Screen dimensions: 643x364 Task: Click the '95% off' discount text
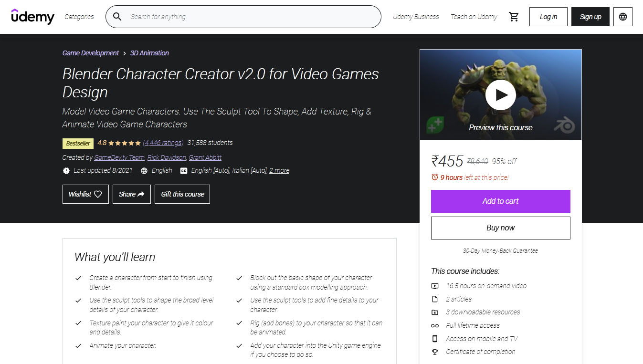(505, 161)
